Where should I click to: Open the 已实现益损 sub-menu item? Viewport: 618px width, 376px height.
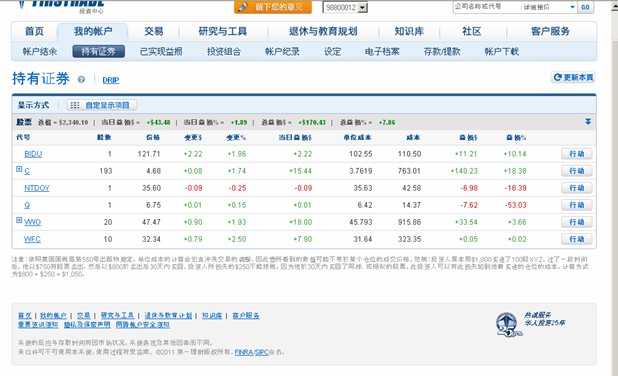161,52
